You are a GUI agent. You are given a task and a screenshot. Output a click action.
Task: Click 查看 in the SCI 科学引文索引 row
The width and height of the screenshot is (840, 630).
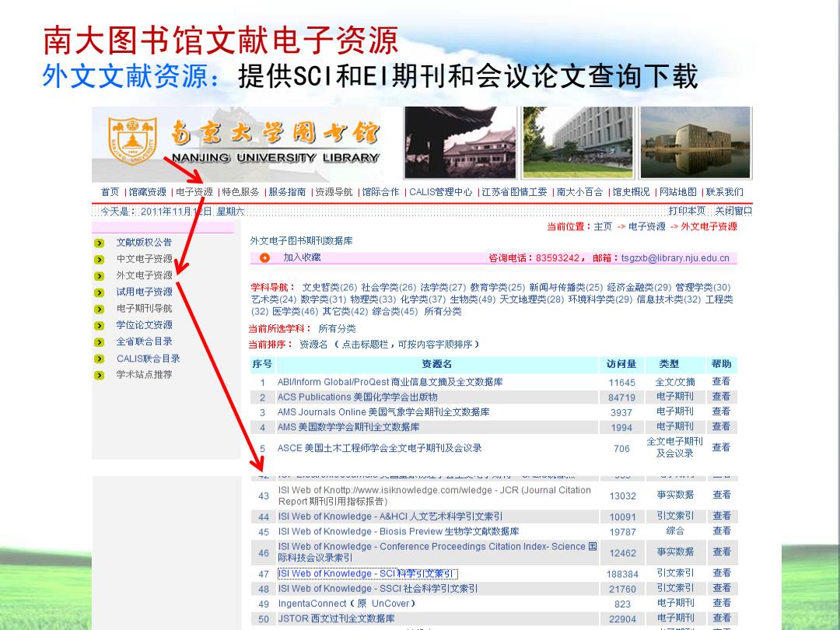click(722, 573)
